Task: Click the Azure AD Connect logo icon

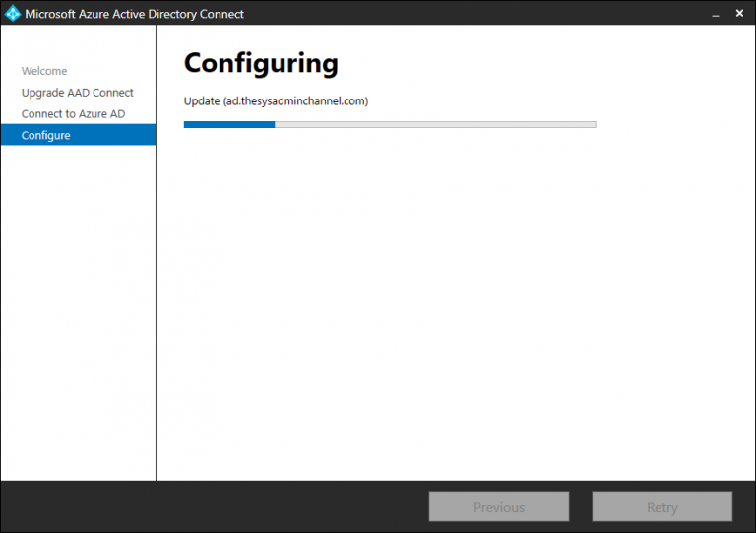Action: pos(13,14)
